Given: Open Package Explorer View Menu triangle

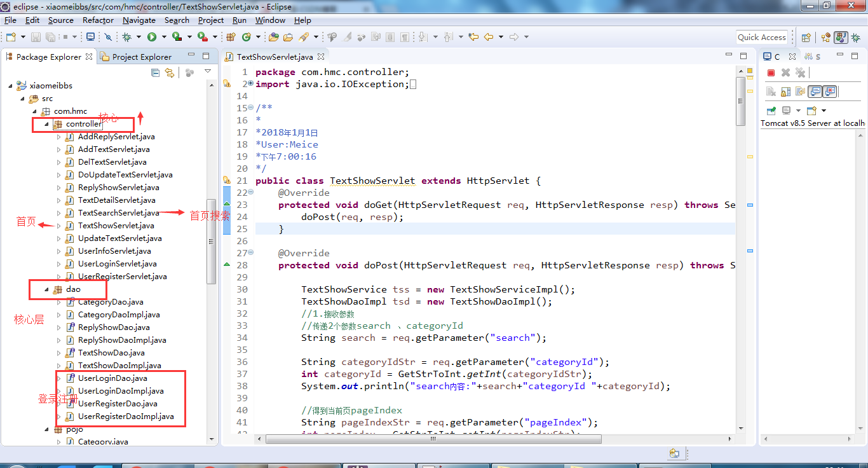Looking at the screenshot, I should click(x=208, y=72).
